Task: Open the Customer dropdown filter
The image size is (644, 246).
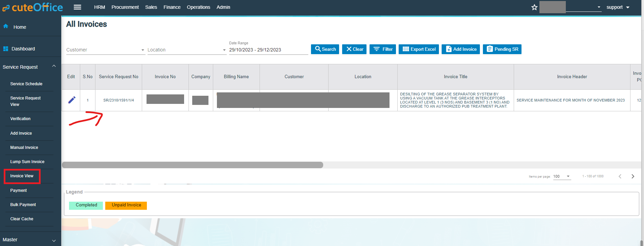Action: click(105, 50)
